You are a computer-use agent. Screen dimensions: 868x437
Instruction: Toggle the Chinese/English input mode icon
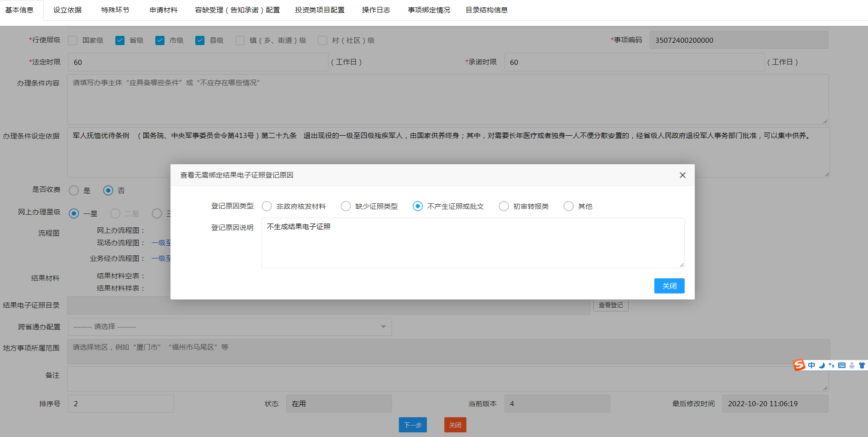point(811,365)
